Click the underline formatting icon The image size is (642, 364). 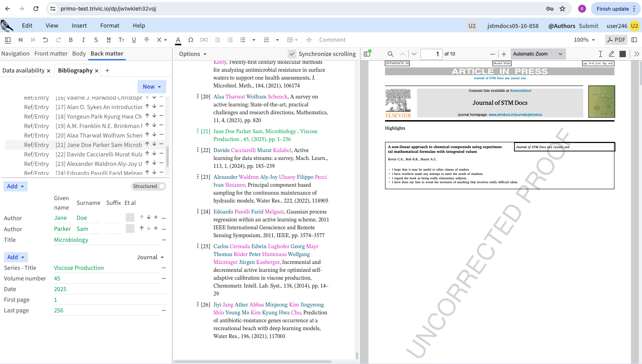click(x=134, y=40)
